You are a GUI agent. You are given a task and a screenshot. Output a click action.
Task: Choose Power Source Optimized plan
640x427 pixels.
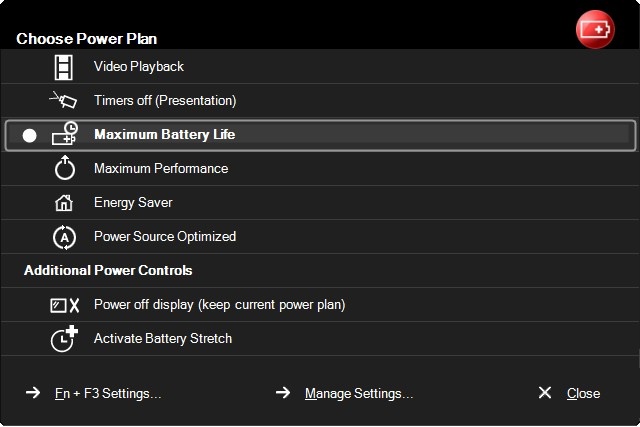click(x=165, y=236)
